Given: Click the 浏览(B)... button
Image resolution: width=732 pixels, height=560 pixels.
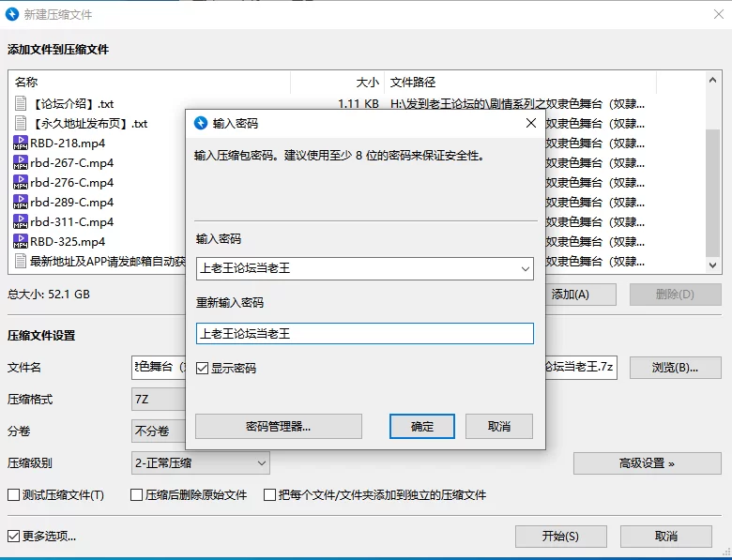Looking at the screenshot, I should (x=675, y=368).
